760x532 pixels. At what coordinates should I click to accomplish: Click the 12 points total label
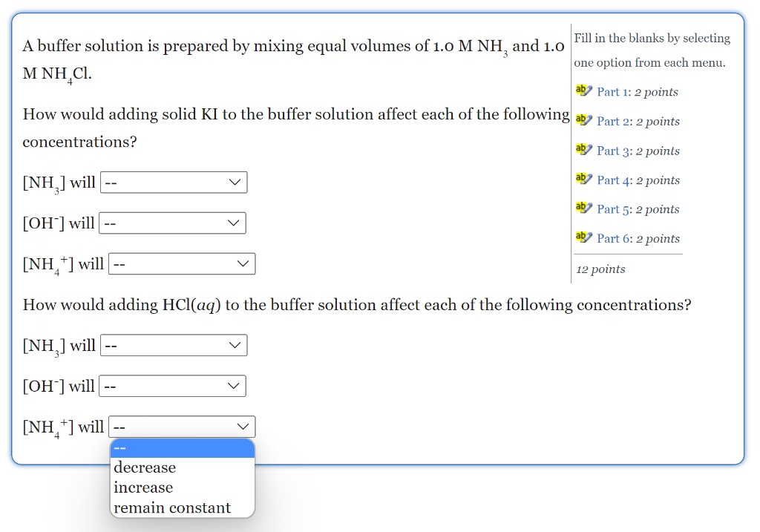tap(600, 269)
